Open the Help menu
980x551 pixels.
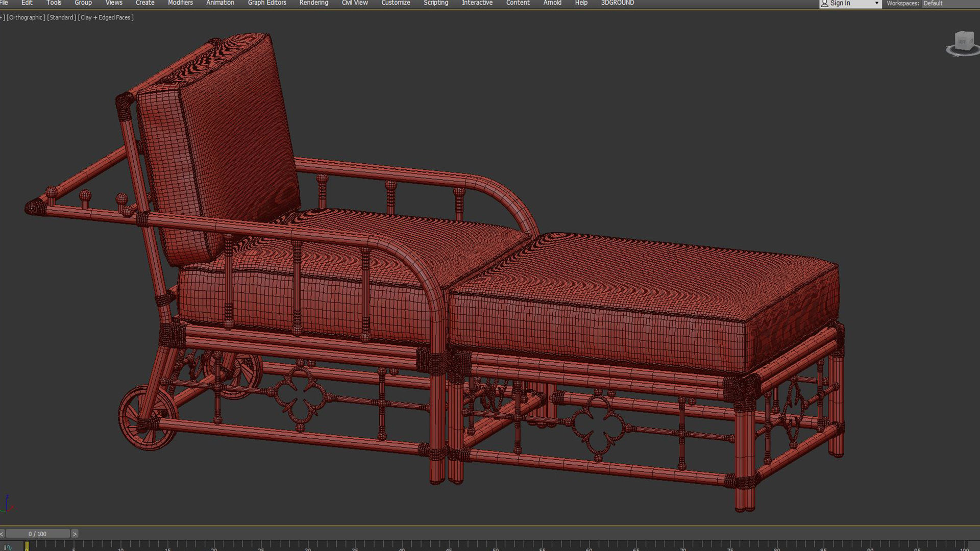point(581,3)
